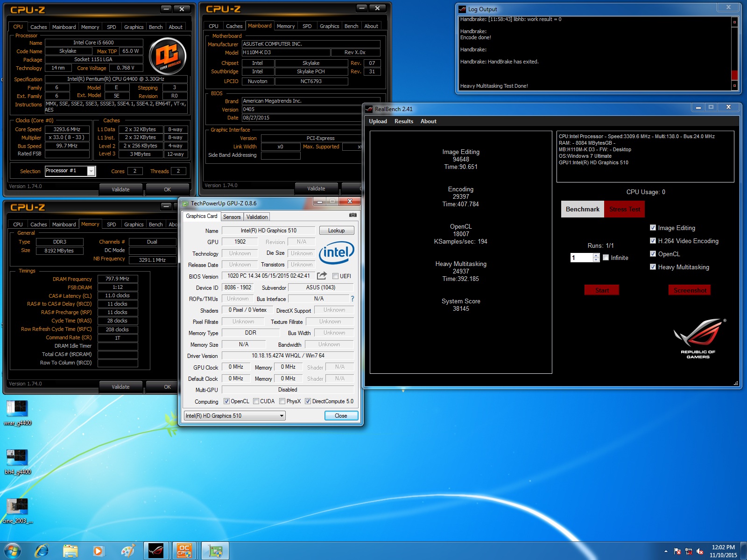The width and height of the screenshot is (747, 560).
Task: Select the Stress Test mode tab
Action: point(625,209)
